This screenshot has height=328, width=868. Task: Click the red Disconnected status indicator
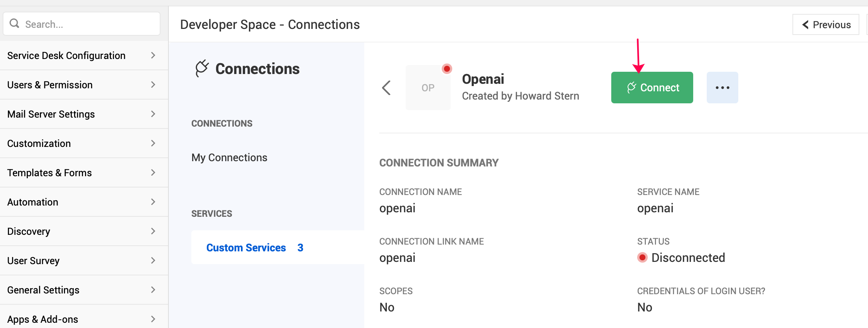click(642, 258)
